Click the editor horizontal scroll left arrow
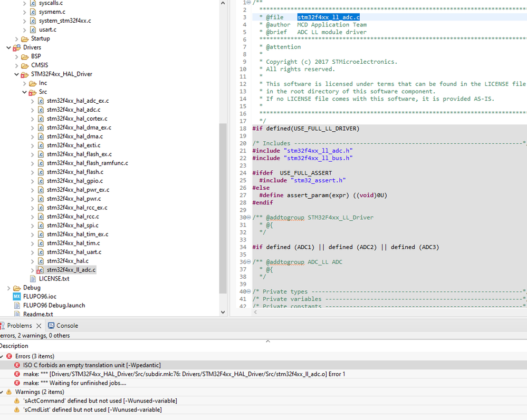 [x=256, y=312]
